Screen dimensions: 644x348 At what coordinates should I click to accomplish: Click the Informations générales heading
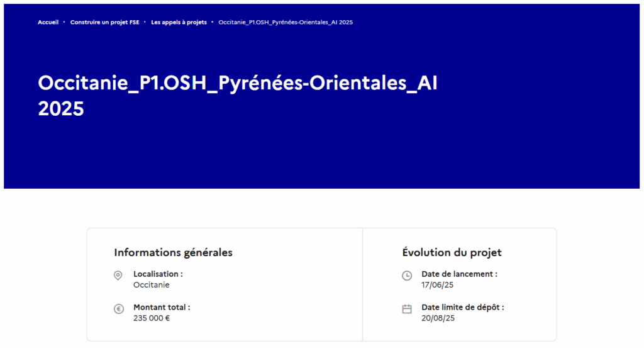coord(173,252)
